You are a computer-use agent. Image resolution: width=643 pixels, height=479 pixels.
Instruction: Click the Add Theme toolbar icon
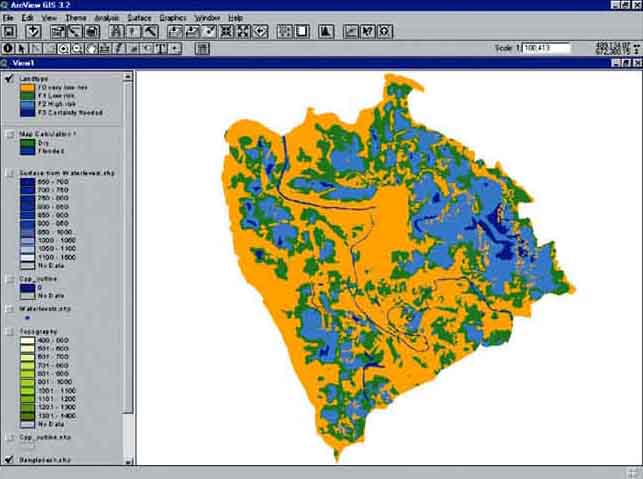[33, 32]
